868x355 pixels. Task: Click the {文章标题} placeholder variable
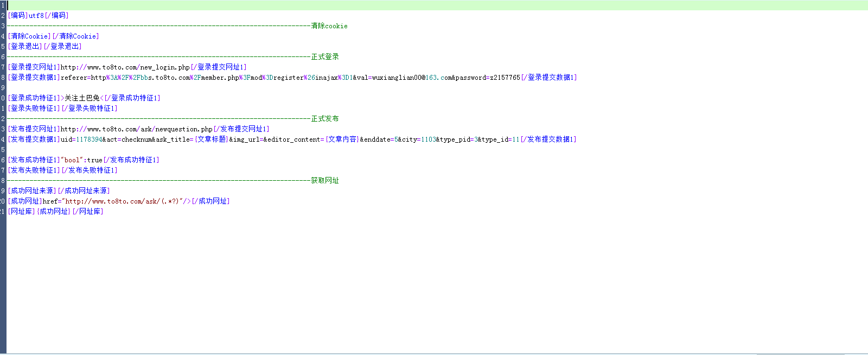[211, 140]
